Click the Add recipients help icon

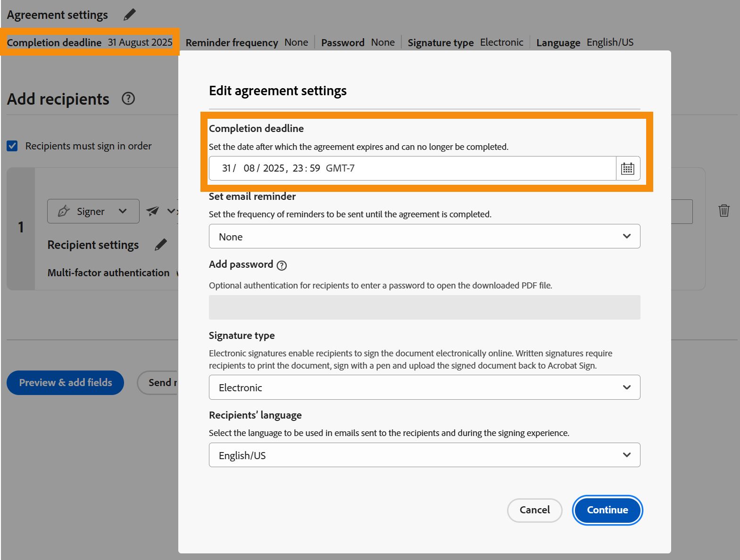(x=128, y=99)
